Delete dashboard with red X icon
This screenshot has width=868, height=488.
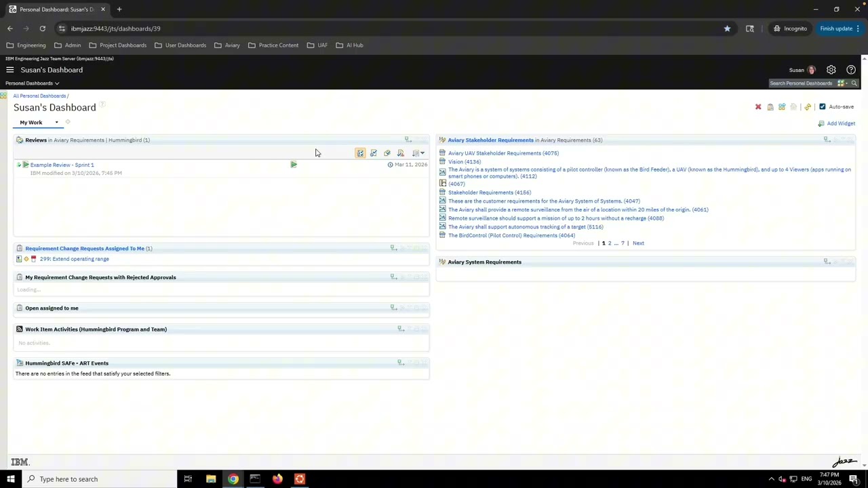pos(758,107)
